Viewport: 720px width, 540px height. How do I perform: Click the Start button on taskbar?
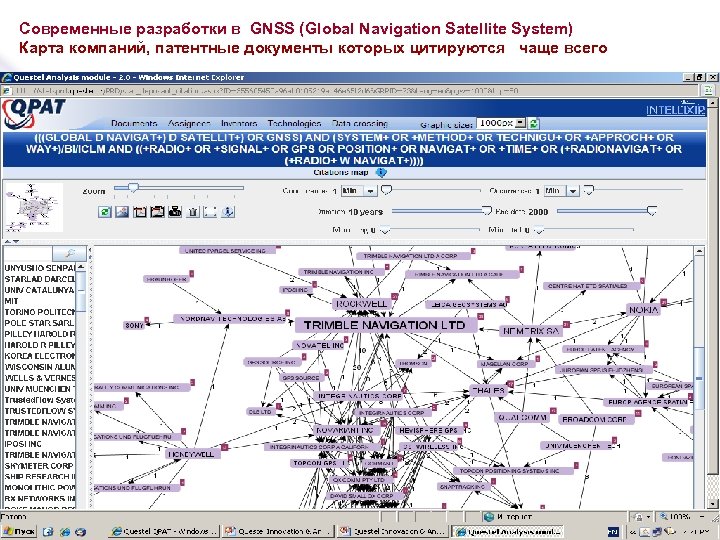[19, 532]
